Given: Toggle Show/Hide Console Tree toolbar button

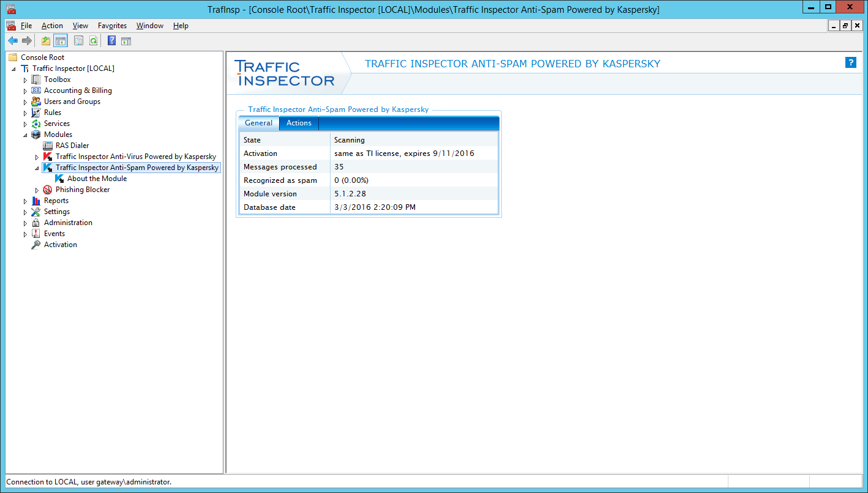Looking at the screenshot, I should point(61,41).
